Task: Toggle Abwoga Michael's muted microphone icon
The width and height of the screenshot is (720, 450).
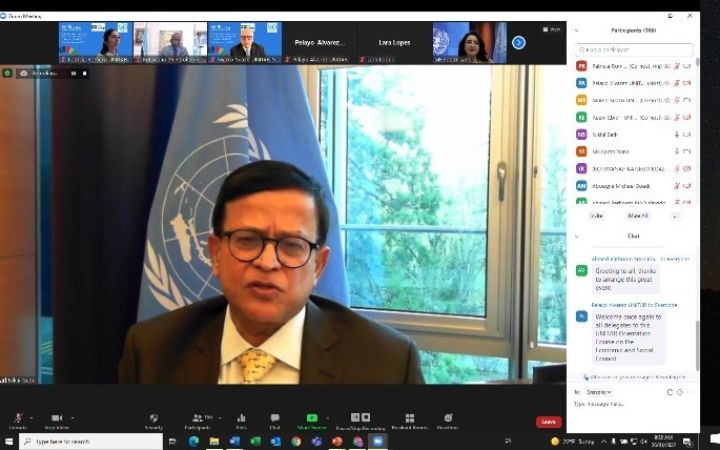Action: click(676, 186)
